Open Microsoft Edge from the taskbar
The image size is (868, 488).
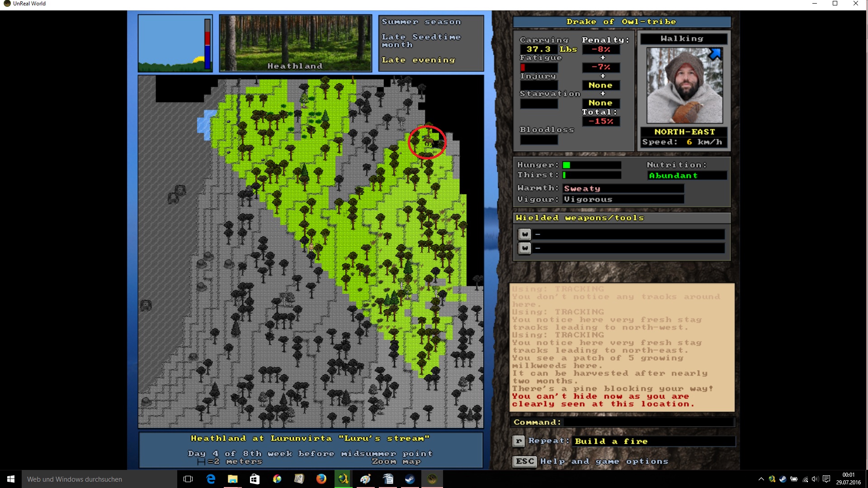tap(211, 479)
